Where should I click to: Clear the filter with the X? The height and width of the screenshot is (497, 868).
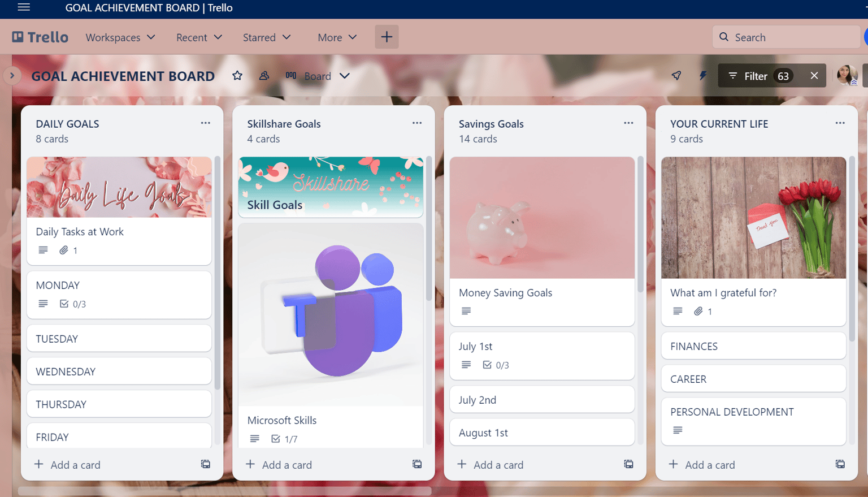coord(814,76)
